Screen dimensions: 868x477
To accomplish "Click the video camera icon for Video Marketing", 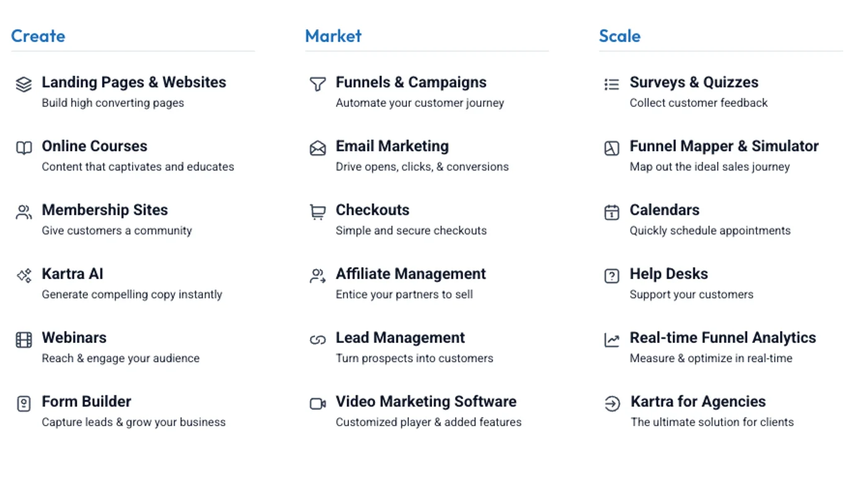I will tap(317, 404).
